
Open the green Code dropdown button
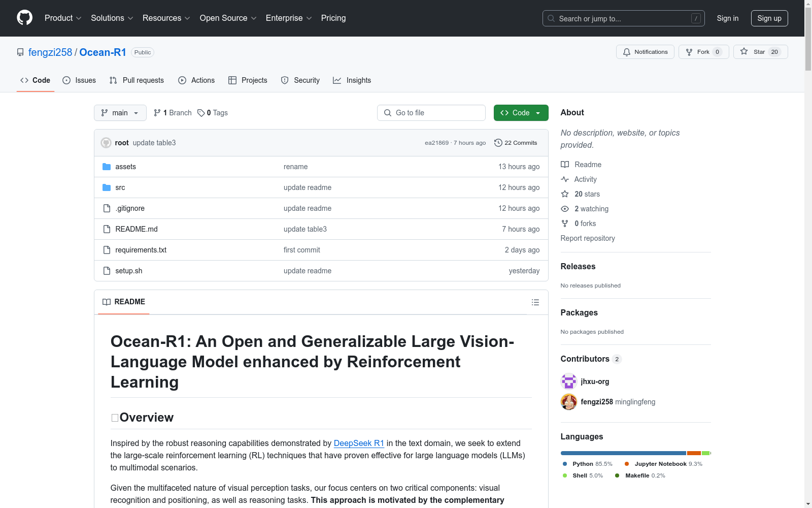click(521, 113)
